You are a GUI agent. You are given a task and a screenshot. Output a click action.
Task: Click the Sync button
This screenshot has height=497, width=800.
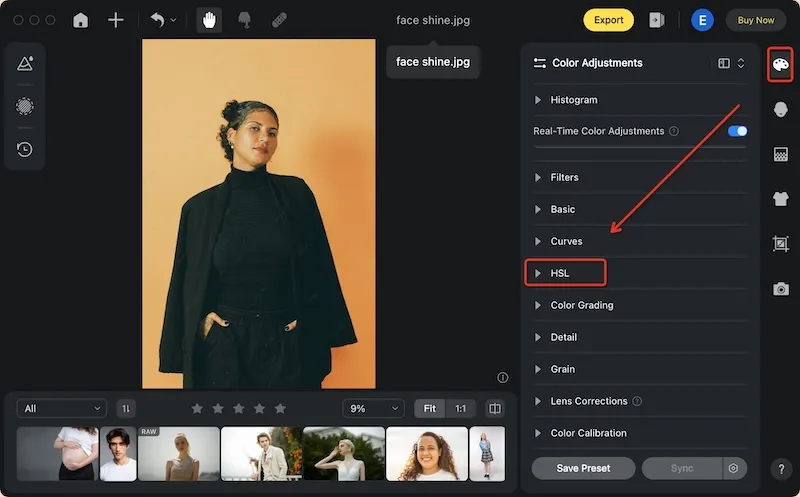click(682, 468)
